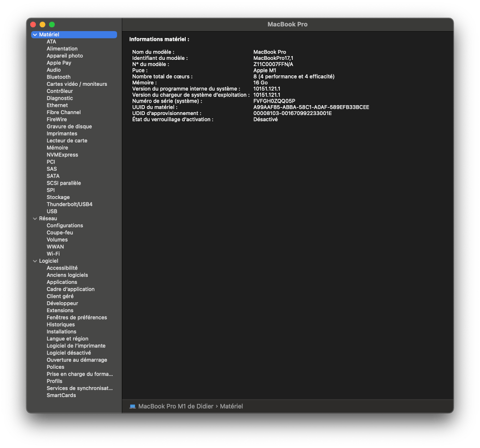Select Installations in the sidebar

point(61,332)
